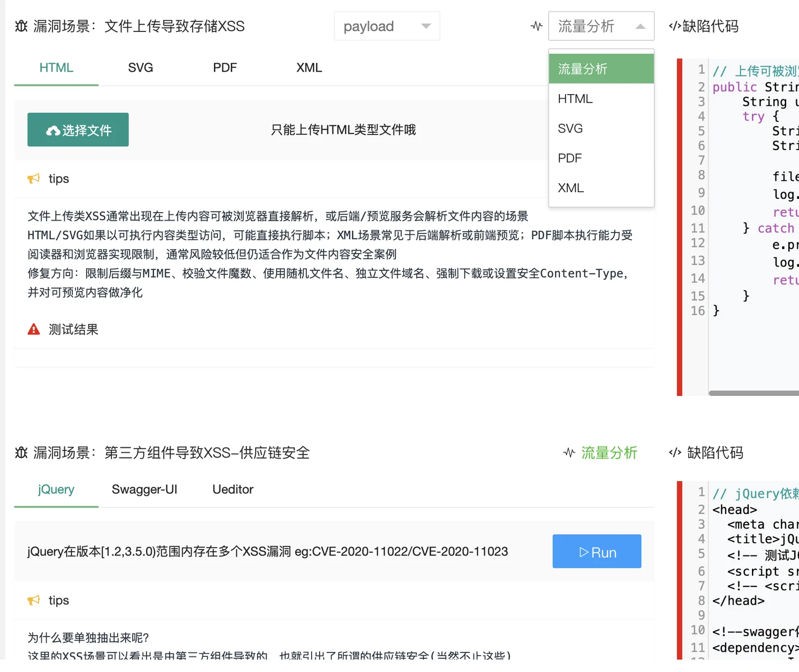Click the heading text 文件上传导致存储XSS
The height and width of the screenshot is (672, 799).
175,26
